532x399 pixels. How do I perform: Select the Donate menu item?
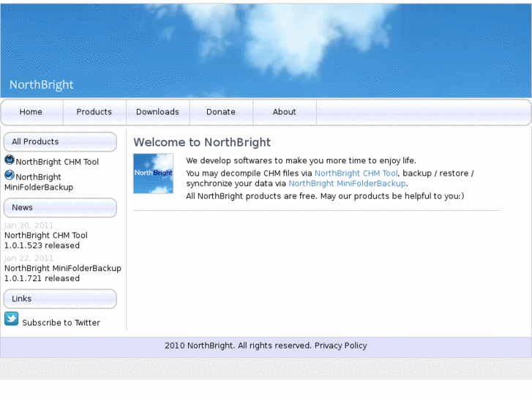coord(221,112)
